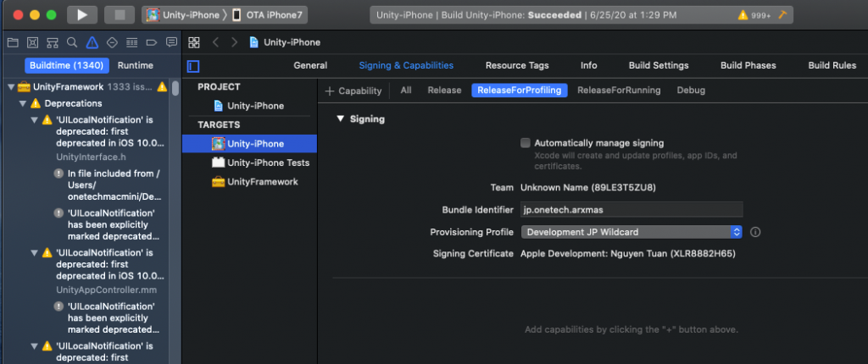
Task: Collapse the UnityAppController.mm UILocalNotification warning
Action: 33,253
